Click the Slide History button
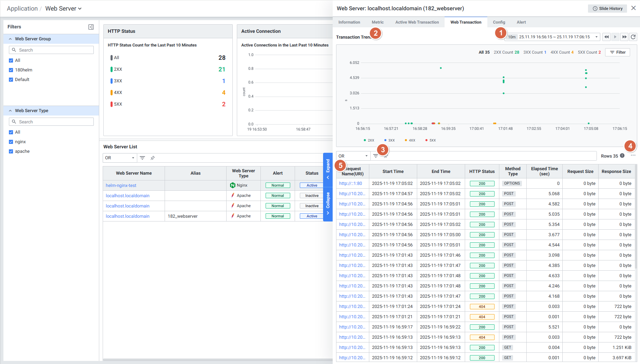The width and height of the screenshot is (640, 364). click(x=607, y=9)
